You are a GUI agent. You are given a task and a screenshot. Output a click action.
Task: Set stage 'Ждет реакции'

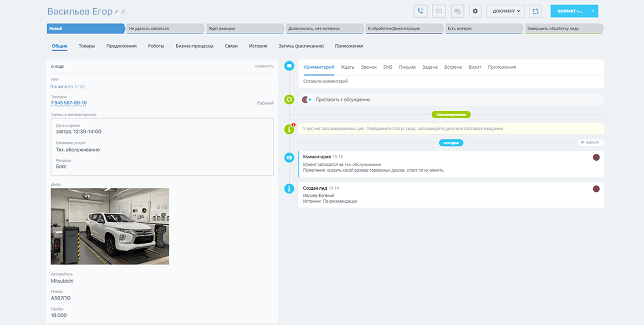[245, 28]
